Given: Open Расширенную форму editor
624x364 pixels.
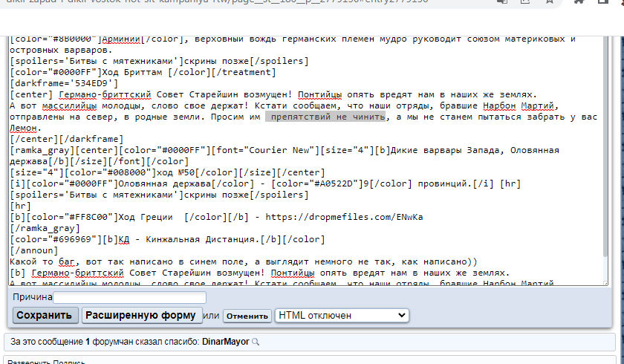Looking at the screenshot, I should 142,315.
